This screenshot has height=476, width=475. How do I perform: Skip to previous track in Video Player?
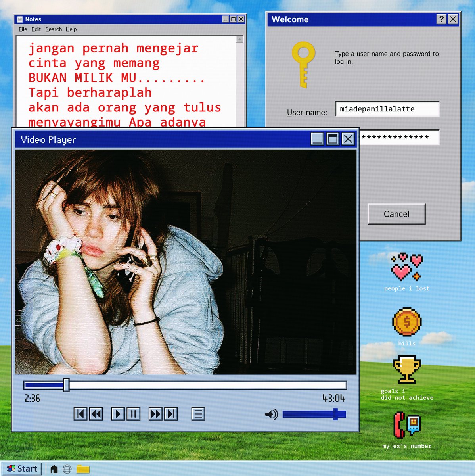(80, 414)
